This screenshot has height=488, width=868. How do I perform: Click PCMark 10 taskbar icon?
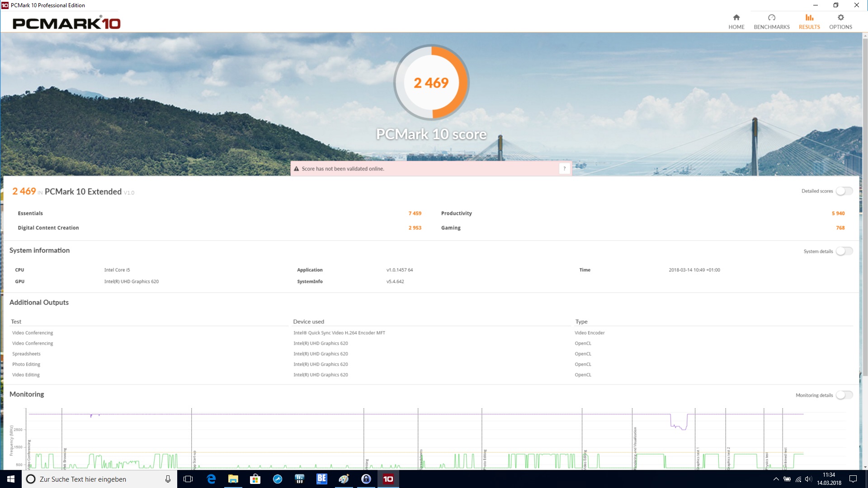pos(388,479)
